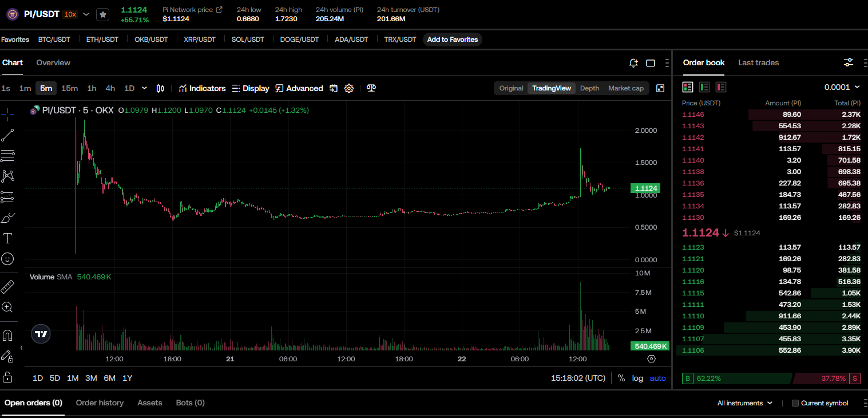This screenshot has height=418, width=868.
Task: Open time axis settings gear
Action: pos(651,359)
